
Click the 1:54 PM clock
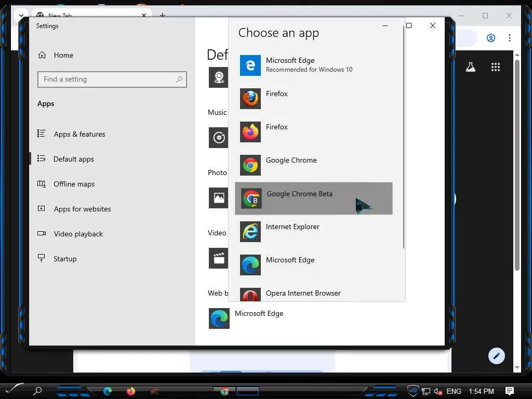[481, 391]
